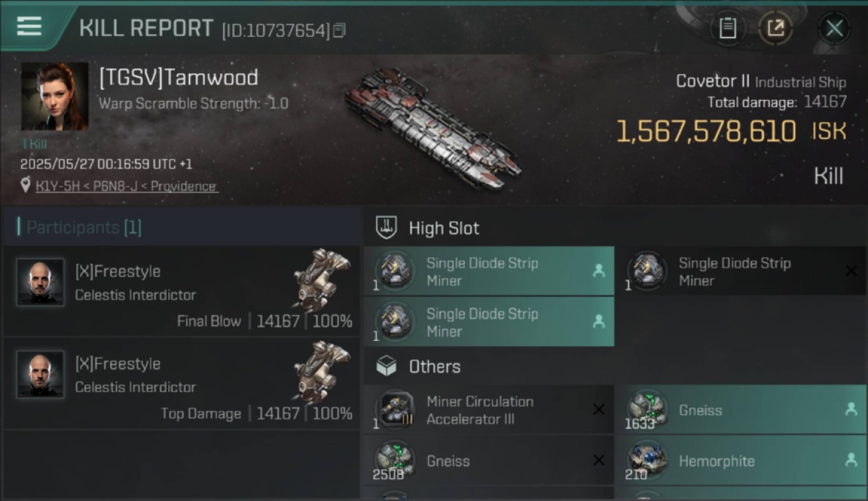Screen dimensions: 868x501
Task: Click Celestis Interdictor ship icon in Final Blow row
Action: [x=322, y=279]
